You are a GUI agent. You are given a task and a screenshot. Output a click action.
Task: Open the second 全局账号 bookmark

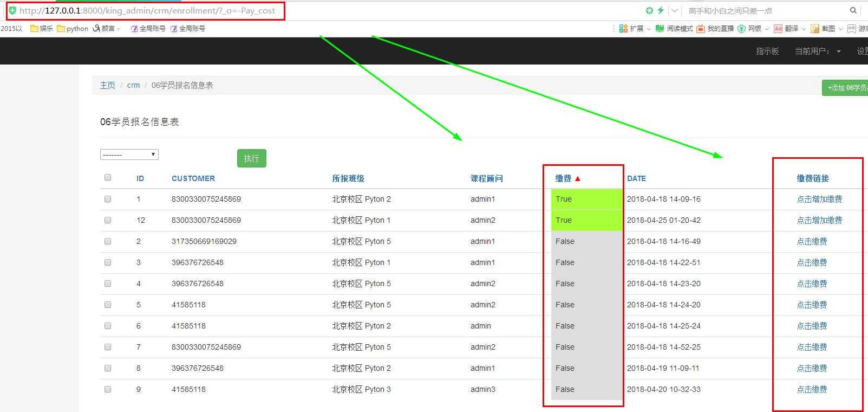pos(187,28)
